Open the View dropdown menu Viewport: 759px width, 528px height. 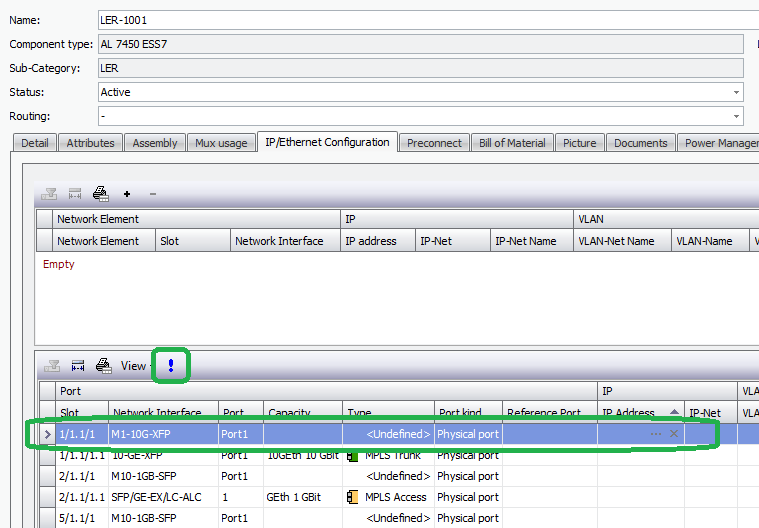point(135,366)
